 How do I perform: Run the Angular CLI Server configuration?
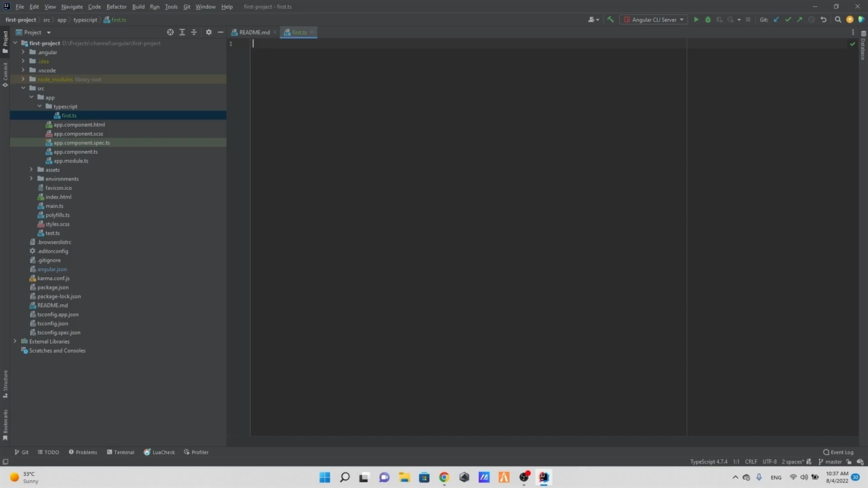[696, 20]
